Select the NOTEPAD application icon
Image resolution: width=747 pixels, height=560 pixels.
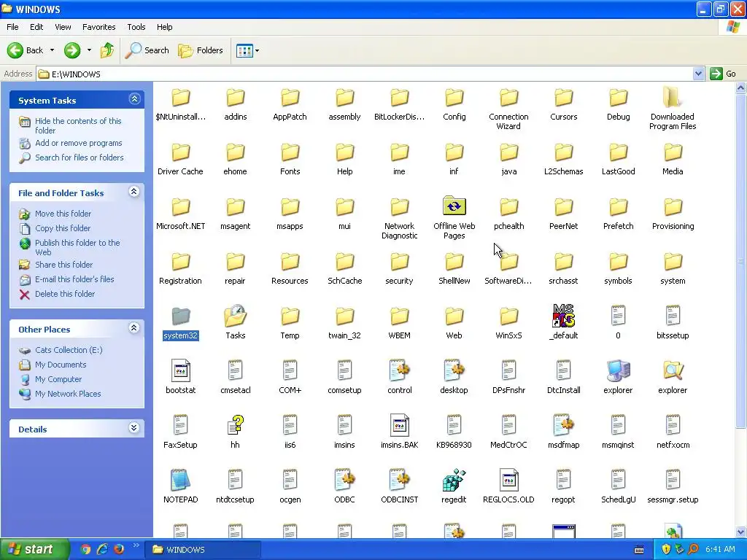click(181, 480)
